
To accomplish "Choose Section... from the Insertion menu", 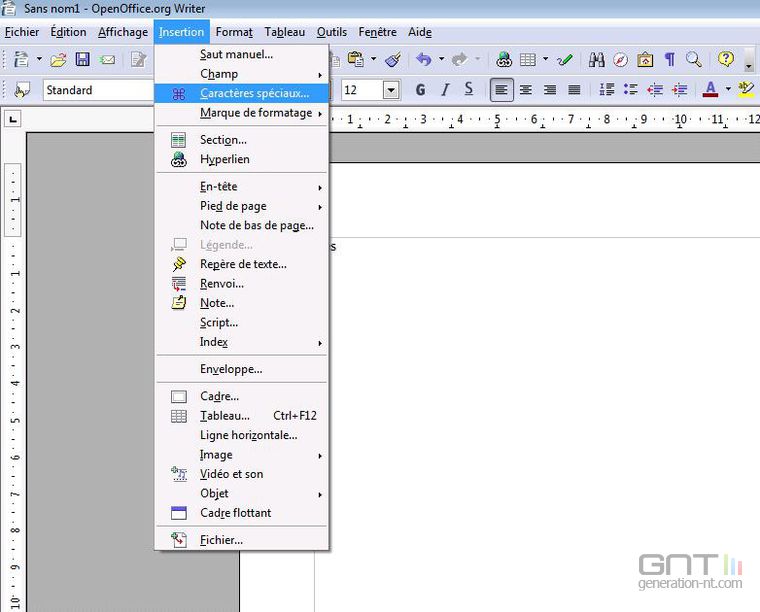I will 241,140.
